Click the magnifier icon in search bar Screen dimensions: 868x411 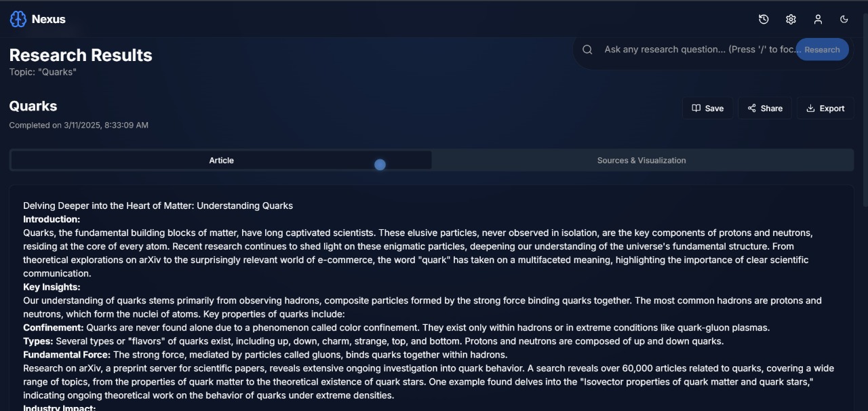[x=588, y=50]
